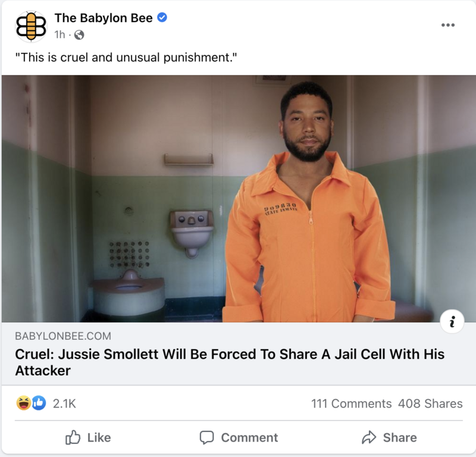Click the info icon on the article image

tap(452, 321)
